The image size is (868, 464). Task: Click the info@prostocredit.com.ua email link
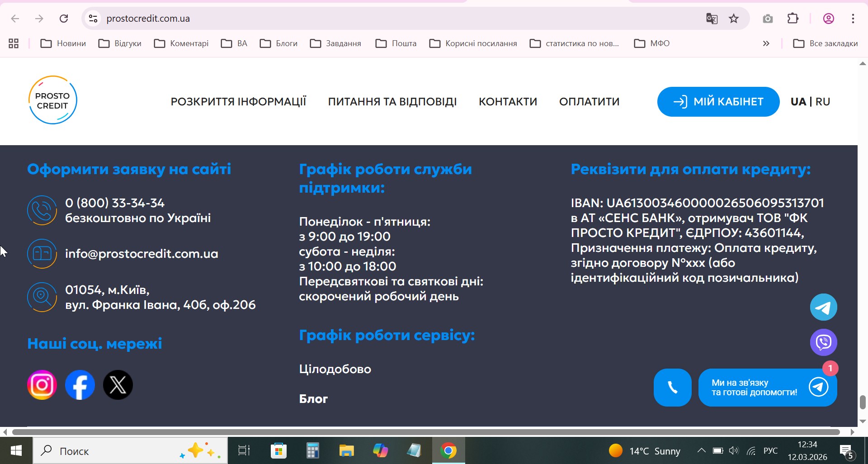point(142,254)
